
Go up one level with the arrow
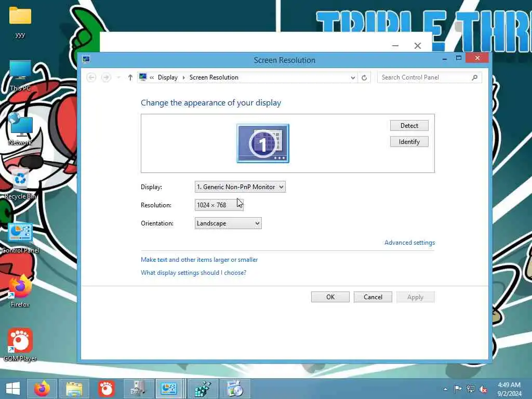tap(130, 78)
